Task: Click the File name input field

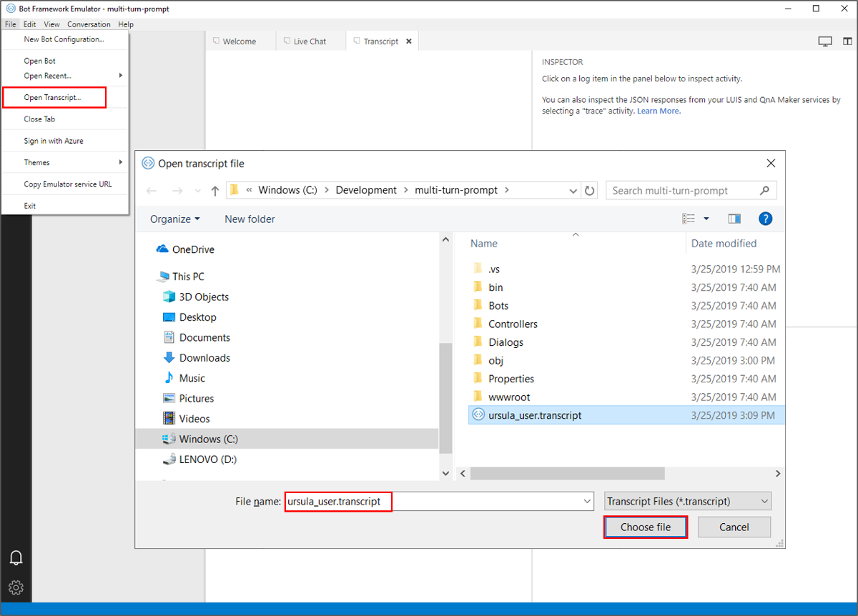Action: (439, 502)
